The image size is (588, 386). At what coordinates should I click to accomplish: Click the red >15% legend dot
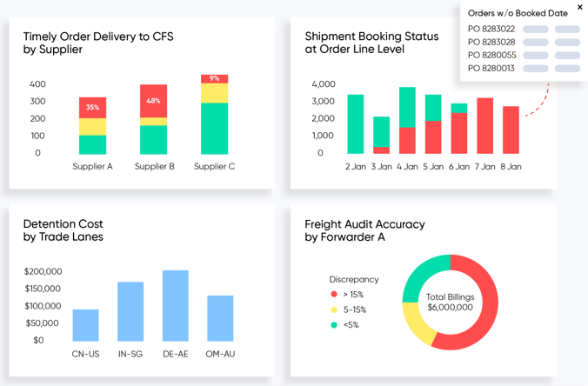[334, 294]
